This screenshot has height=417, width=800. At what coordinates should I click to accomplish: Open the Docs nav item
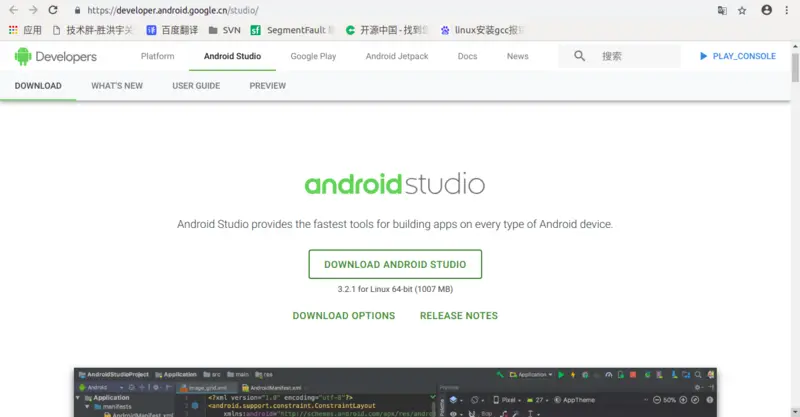(467, 56)
